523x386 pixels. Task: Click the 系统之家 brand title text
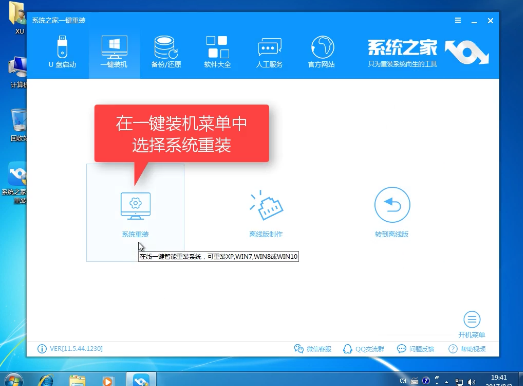(402, 47)
